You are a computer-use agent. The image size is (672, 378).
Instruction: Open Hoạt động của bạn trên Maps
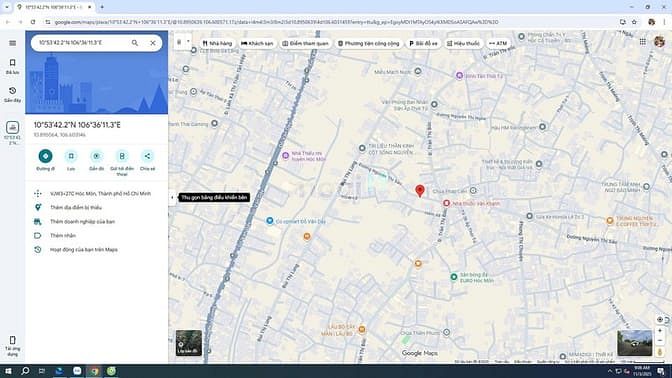[96, 249]
